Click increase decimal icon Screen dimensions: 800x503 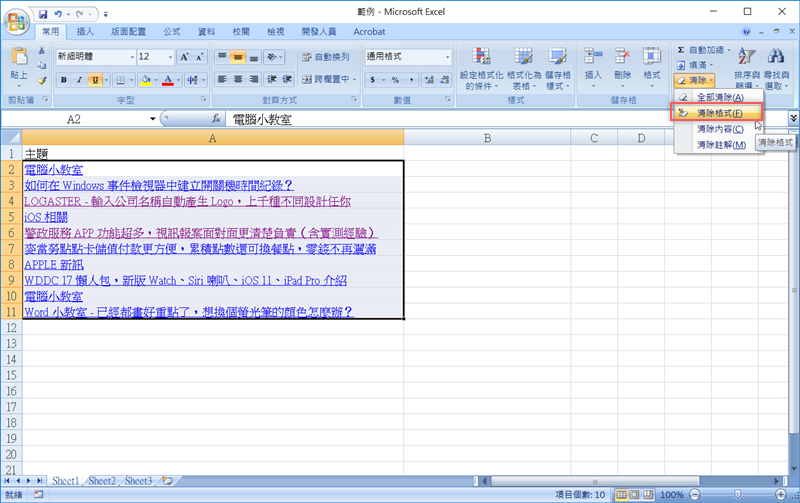tap(430, 80)
